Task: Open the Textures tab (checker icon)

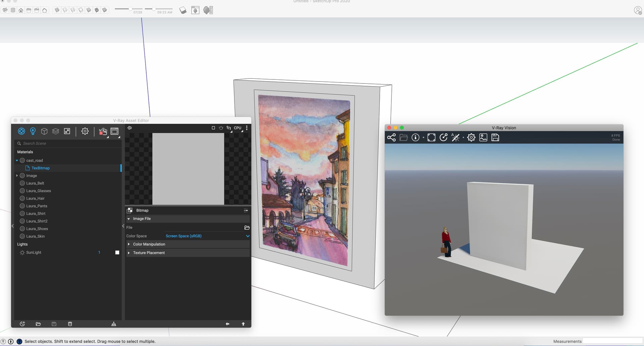Action: coord(67,131)
